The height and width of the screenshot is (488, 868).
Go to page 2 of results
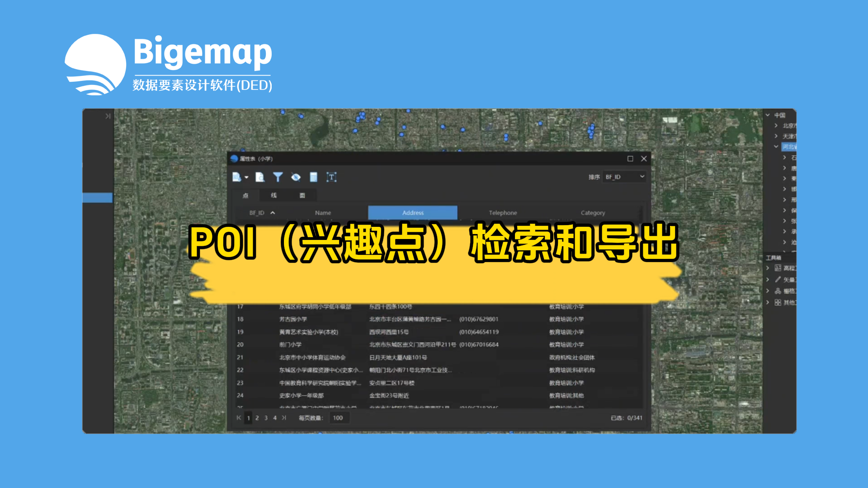click(257, 418)
